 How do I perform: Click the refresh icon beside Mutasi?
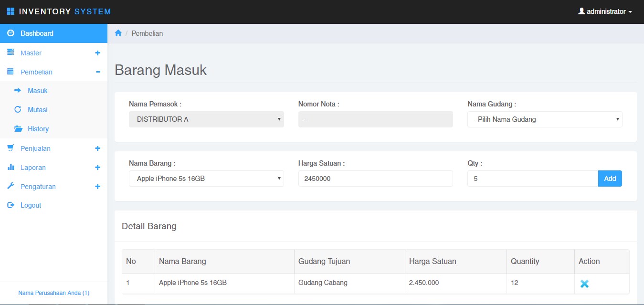point(18,110)
